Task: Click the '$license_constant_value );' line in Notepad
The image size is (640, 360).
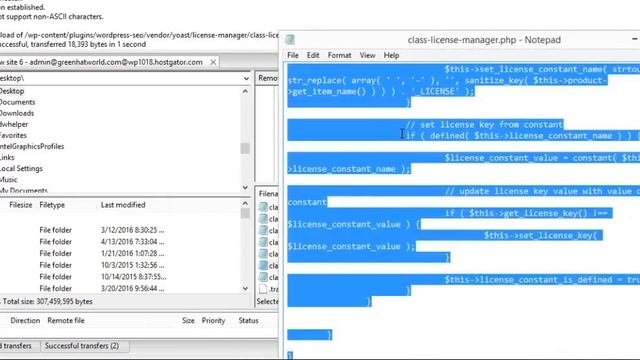Action: (351, 246)
